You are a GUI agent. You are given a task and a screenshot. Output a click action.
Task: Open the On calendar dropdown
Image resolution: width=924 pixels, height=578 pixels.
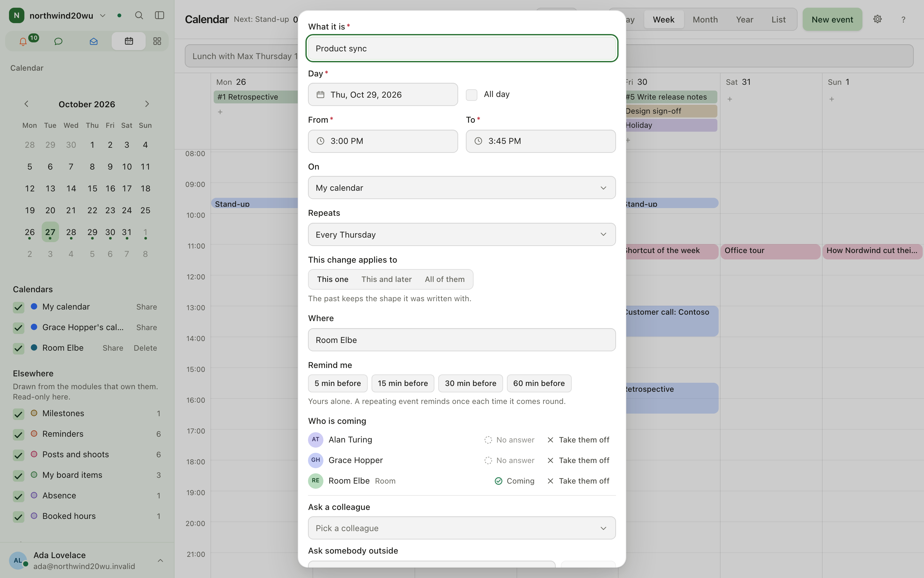coord(462,188)
